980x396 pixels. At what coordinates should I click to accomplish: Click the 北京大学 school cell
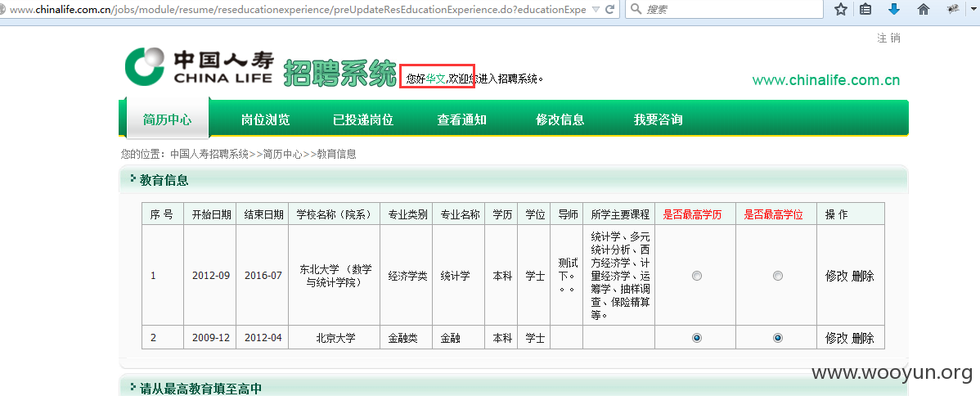click(x=335, y=338)
